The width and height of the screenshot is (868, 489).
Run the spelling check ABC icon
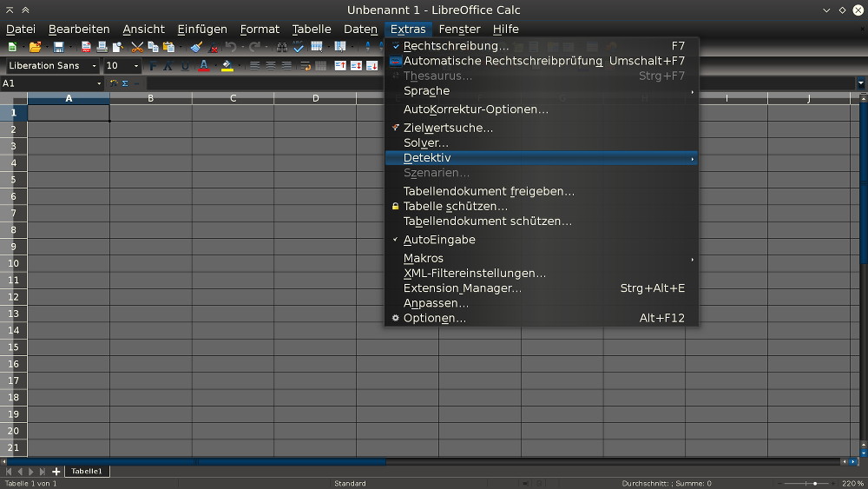[x=298, y=47]
